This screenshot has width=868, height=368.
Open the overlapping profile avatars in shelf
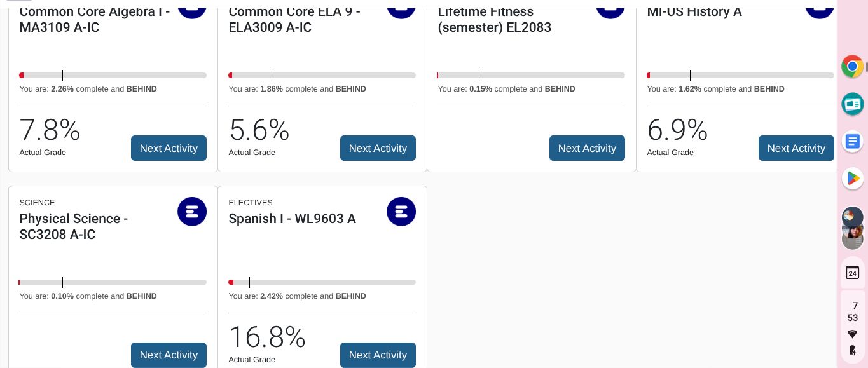click(852, 227)
